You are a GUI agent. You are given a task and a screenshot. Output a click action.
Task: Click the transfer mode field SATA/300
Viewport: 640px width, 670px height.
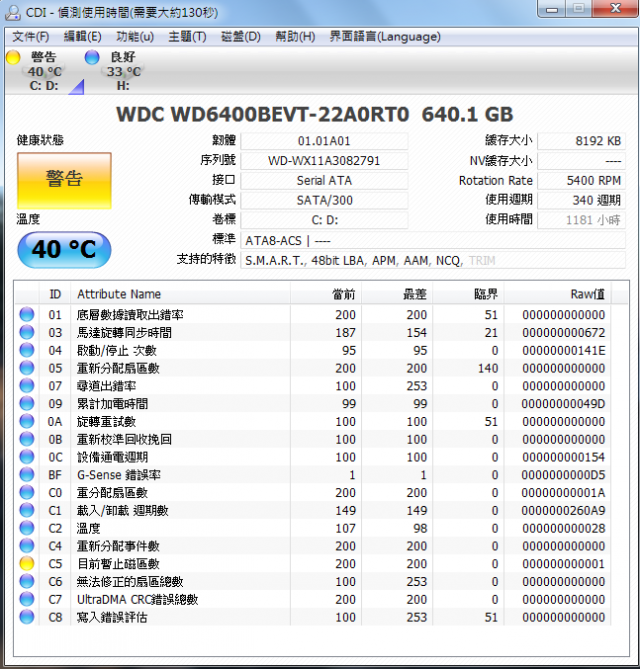click(324, 200)
